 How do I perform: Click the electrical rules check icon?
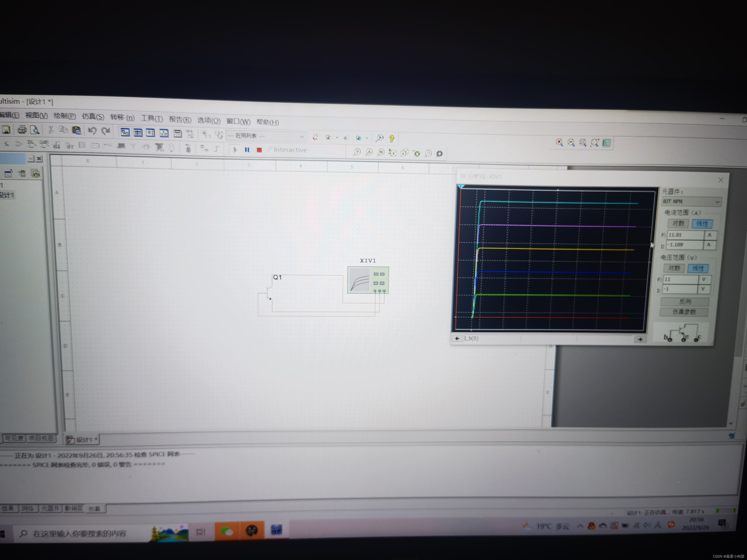click(x=316, y=137)
